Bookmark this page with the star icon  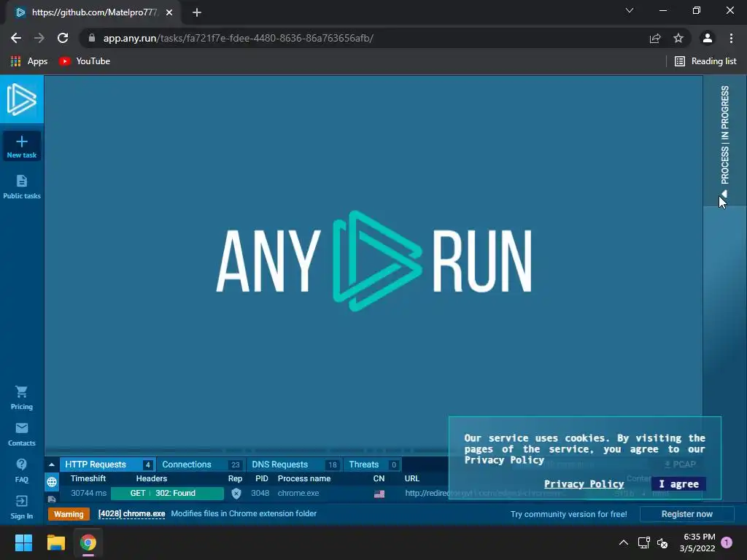tap(678, 38)
